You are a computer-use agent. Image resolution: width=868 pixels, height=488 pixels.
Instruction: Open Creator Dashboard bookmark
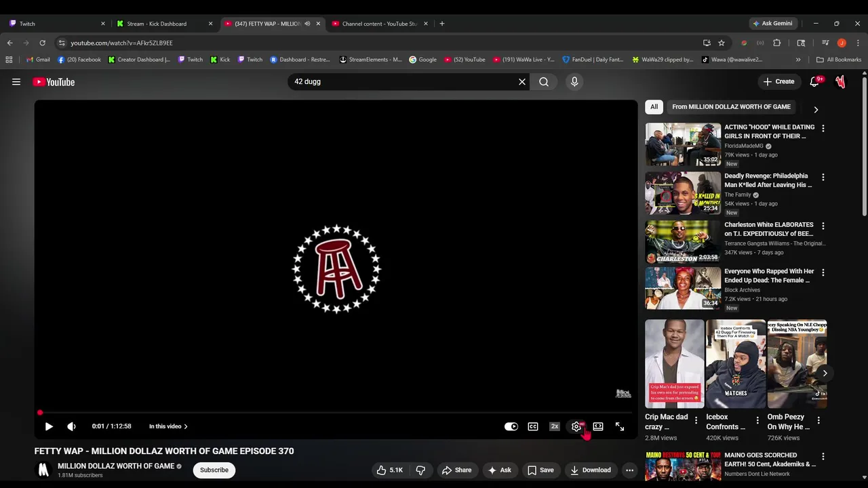(139, 60)
